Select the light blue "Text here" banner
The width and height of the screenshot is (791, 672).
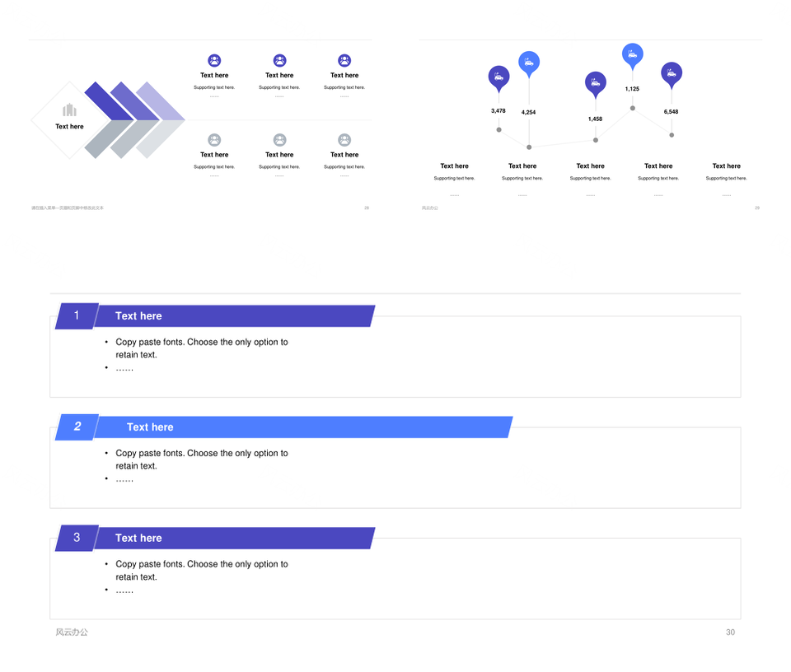pos(303,427)
